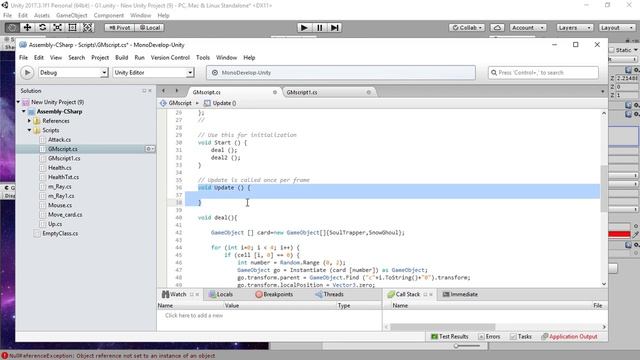Switch to Locals pad
Image resolution: width=640 pixels, height=360 pixels.
coord(220,294)
